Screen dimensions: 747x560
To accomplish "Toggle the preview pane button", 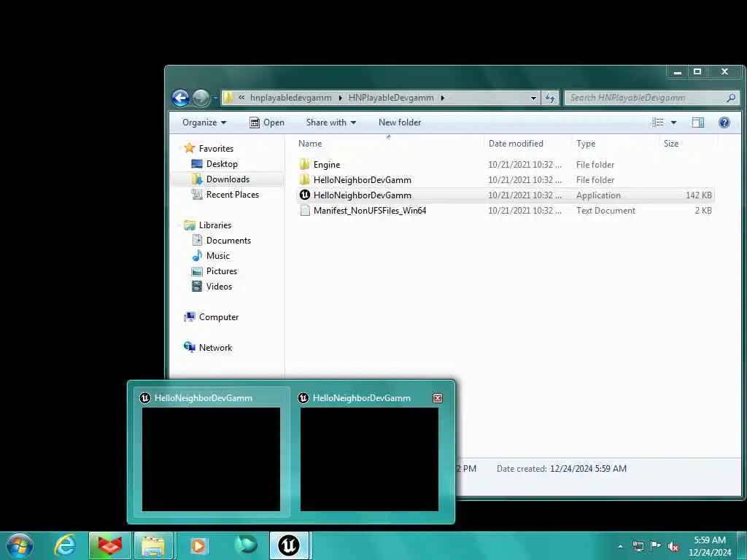I will 697,122.
